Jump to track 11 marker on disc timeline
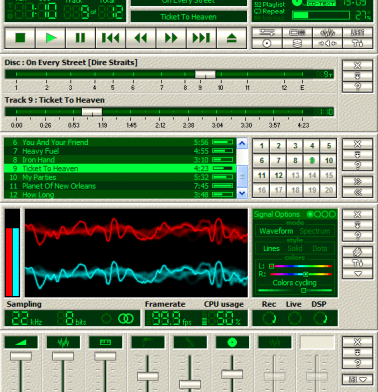The width and height of the screenshot is (378, 392). 247,87
